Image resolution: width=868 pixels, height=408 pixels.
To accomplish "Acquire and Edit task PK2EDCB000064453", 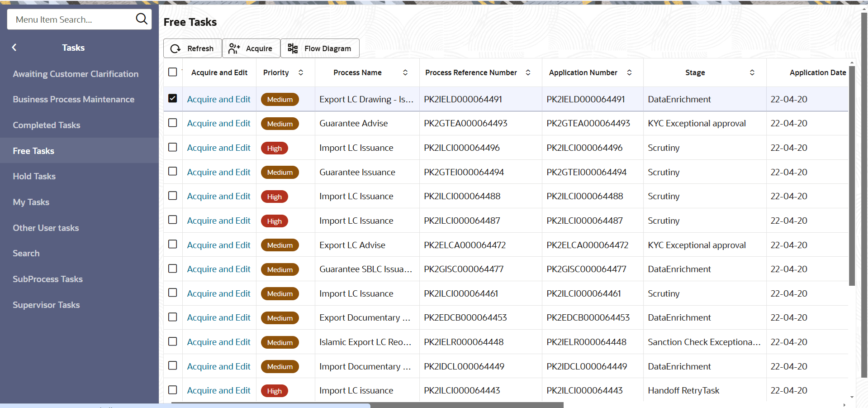I will [x=218, y=317].
